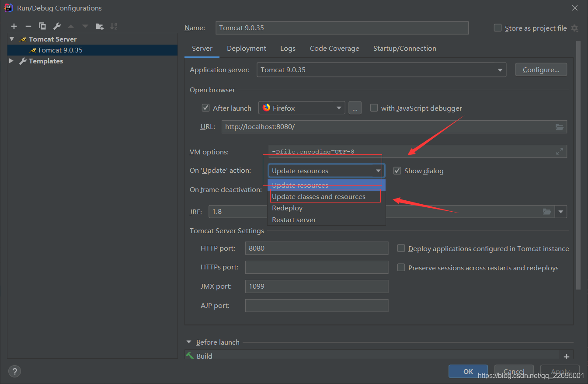Open the Code Coverage tab
This screenshot has width=588, height=384.
tap(334, 49)
